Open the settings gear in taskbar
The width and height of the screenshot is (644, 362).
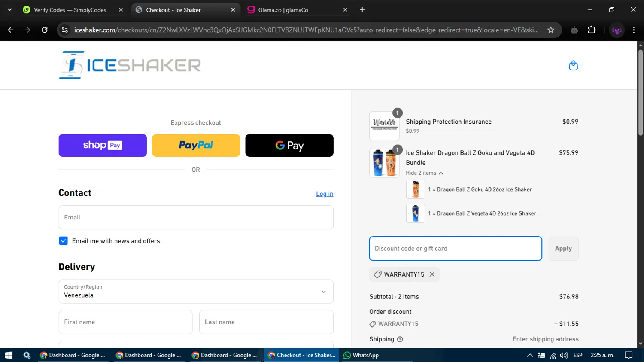click(27, 355)
